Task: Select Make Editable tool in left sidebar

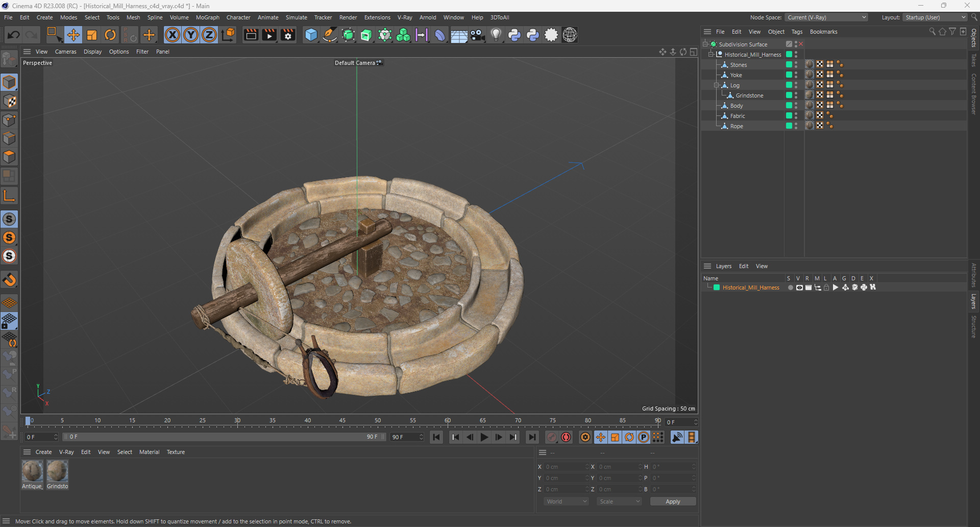Action: point(9,60)
